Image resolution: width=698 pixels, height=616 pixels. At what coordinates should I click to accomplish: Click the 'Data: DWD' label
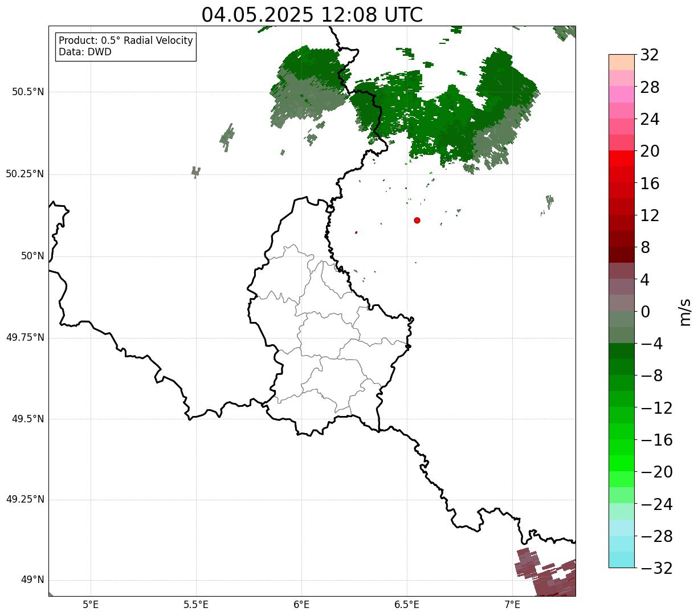pos(85,52)
